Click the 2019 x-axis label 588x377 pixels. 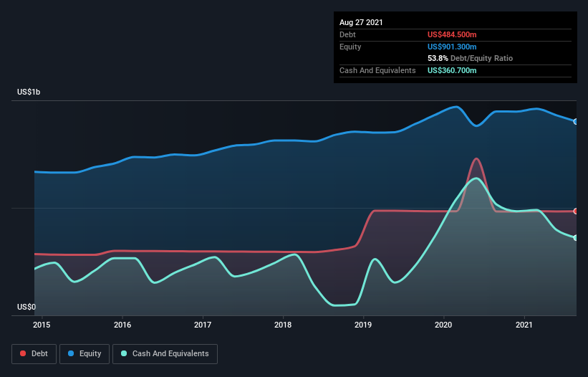[x=363, y=325]
